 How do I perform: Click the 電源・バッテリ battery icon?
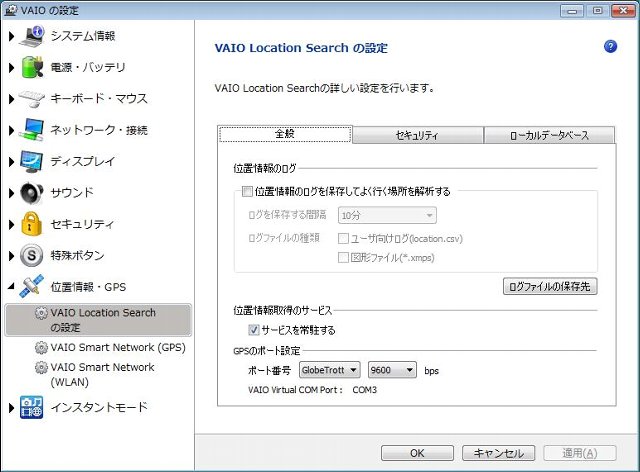tap(32, 67)
